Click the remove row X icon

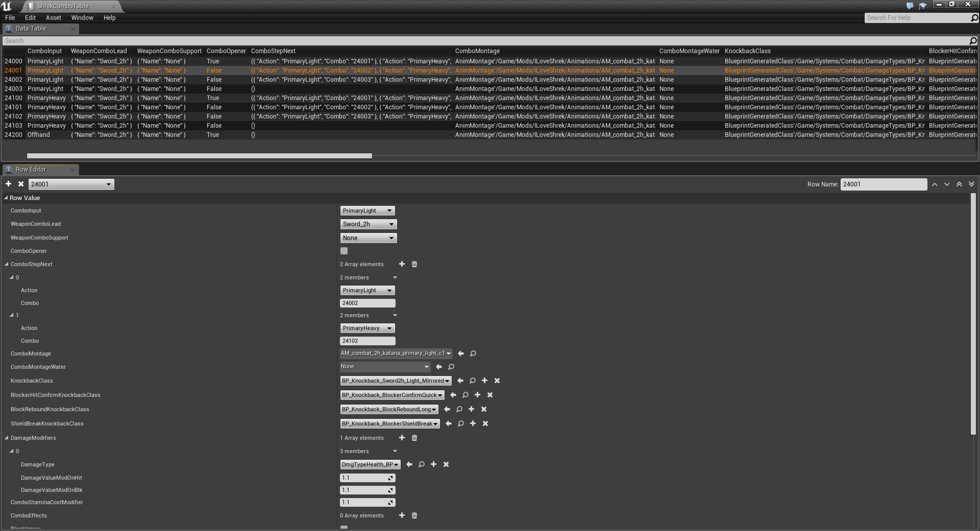(x=21, y=184)
